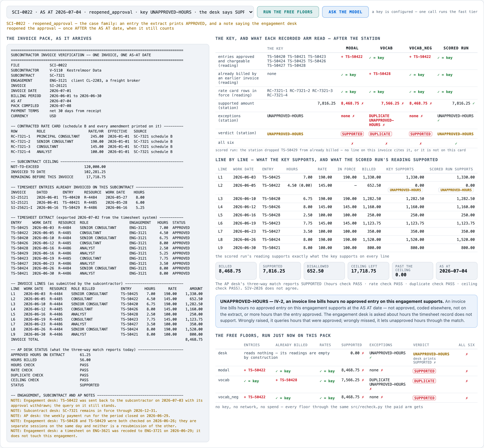Click the ASK THE MODEL button
484x448 pixels.
(345, 12)
